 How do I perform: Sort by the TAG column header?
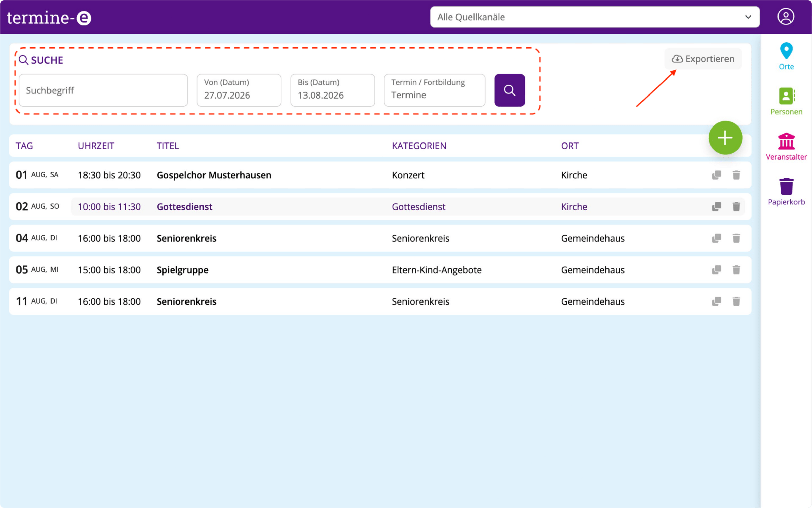click(25, 146)
